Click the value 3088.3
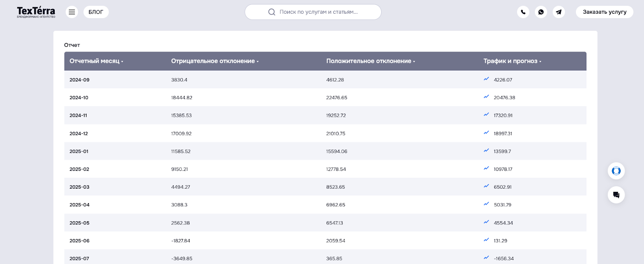The image size is (644, 264). 179,205
